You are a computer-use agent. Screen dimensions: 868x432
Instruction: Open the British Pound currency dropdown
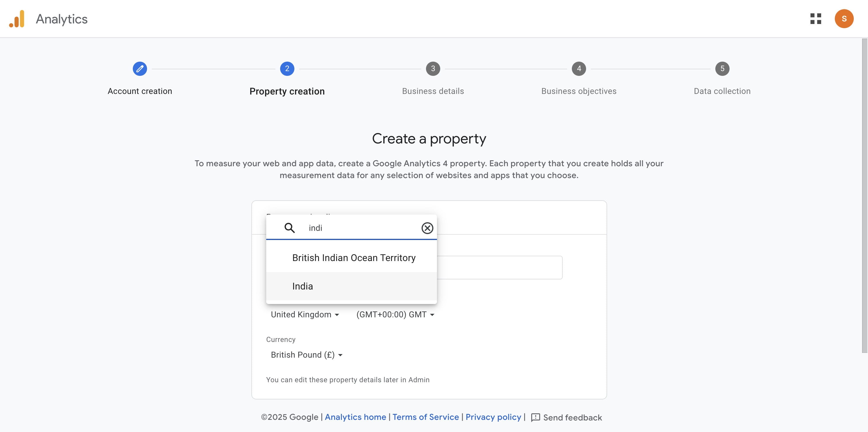coord(306,355)
